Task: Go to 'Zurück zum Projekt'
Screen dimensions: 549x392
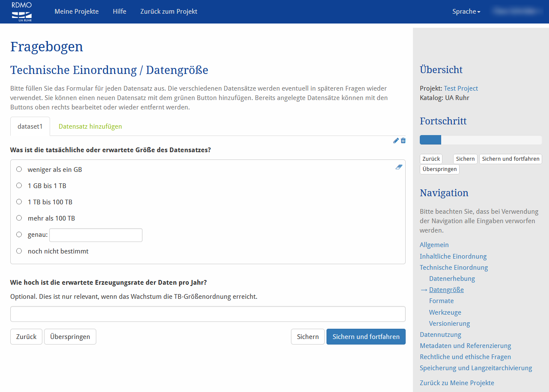Action: click(169, 12)
